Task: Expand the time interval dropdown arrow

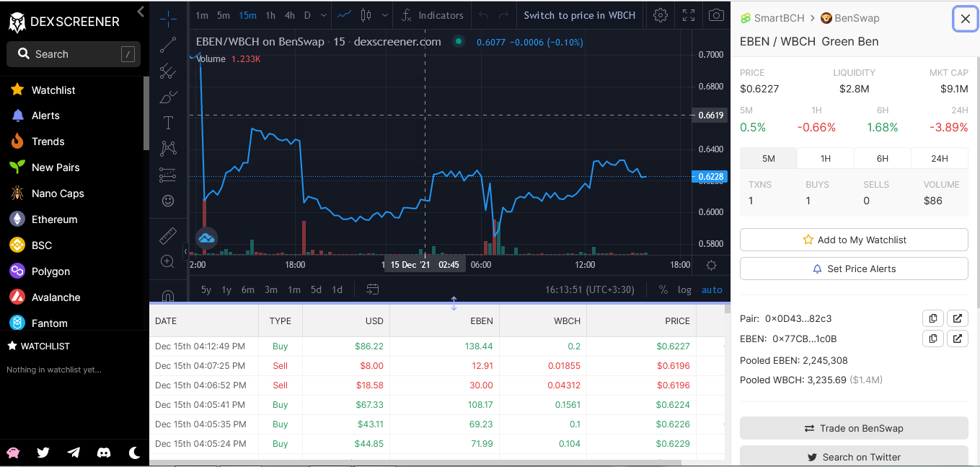Action: (323, 15)
